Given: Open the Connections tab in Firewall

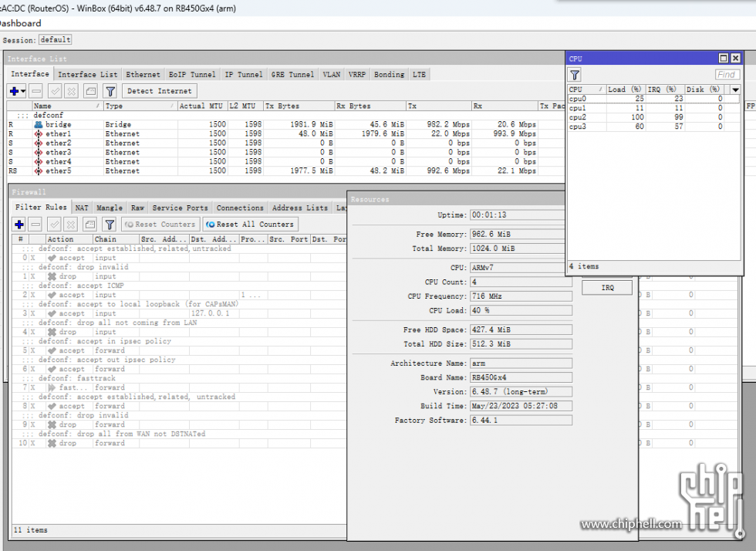Looking at the screenshot, I should coord(240,208).
